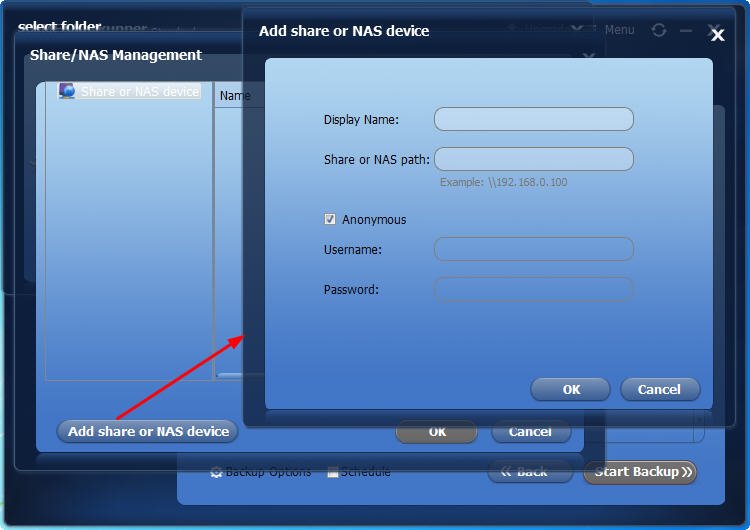Click the Add share or NAS device button

click(147, 431)
